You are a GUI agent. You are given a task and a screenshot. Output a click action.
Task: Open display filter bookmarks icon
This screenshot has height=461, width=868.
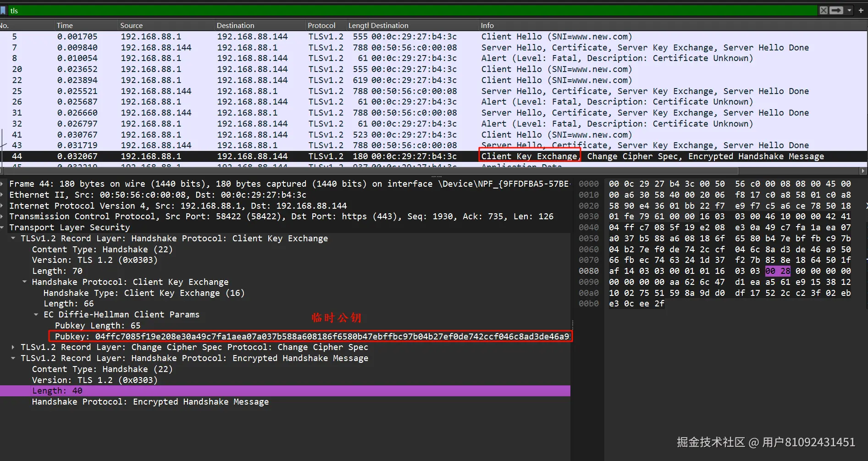pyautogui.click(x=3, y=10)
